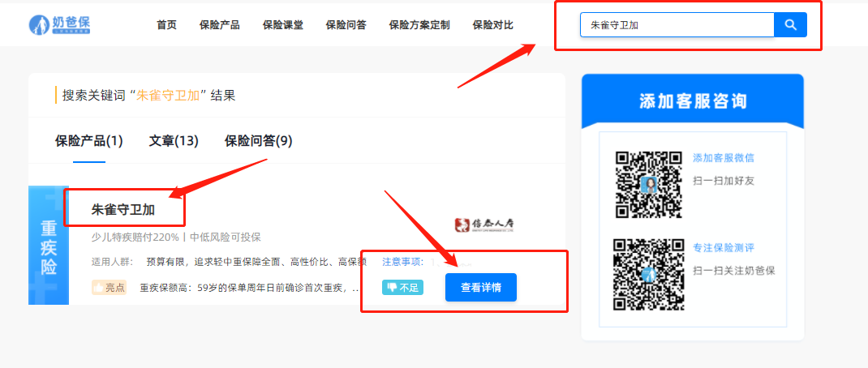Click the 添加客服微信 QR code
Viewport: 868px width, 368px height.
tap(648, 184)
